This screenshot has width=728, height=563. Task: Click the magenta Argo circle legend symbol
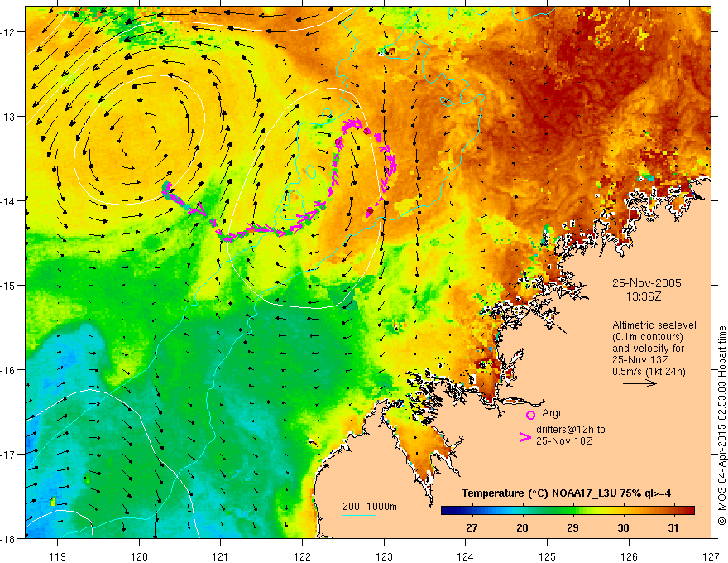530,415
